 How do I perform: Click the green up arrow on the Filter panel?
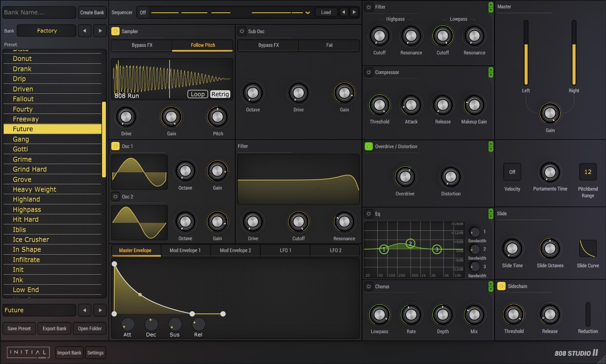click(x=490, y=5)
